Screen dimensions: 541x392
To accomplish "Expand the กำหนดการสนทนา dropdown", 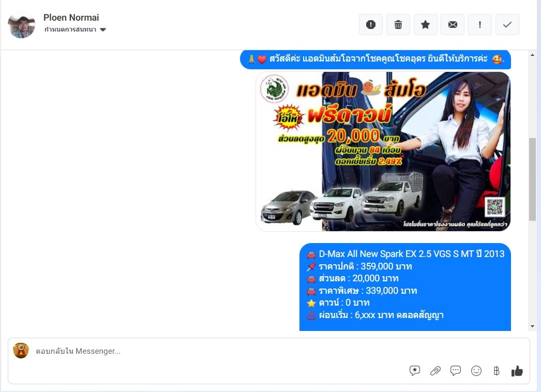I will click(75, 29).
